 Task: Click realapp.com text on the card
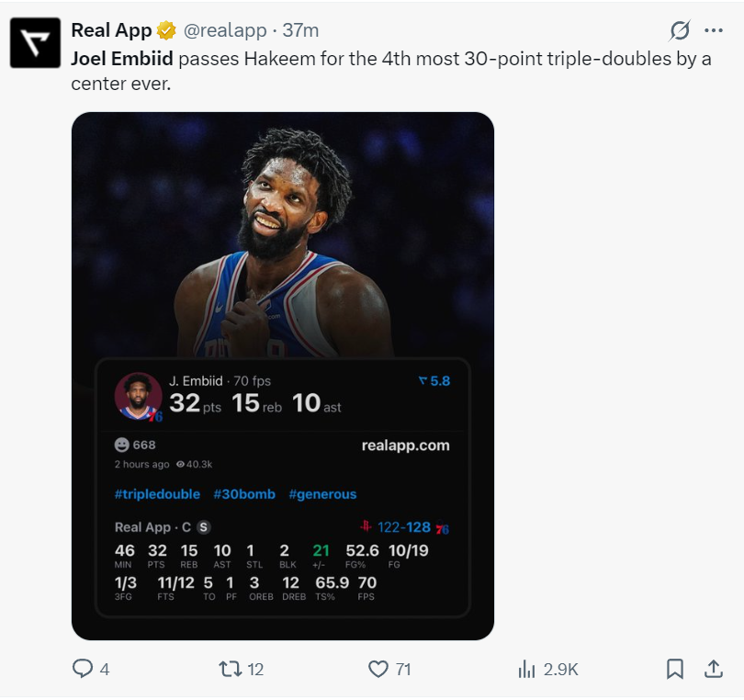click(x=405, y=446)
